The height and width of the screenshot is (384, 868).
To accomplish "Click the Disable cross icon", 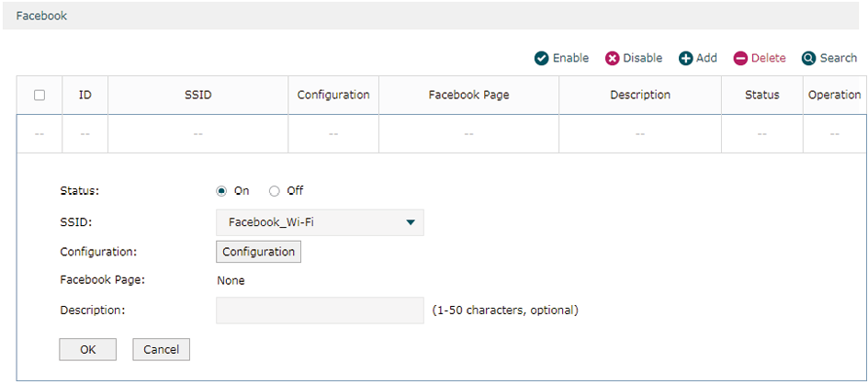I will pyautogui.click(x=612, y=58).
